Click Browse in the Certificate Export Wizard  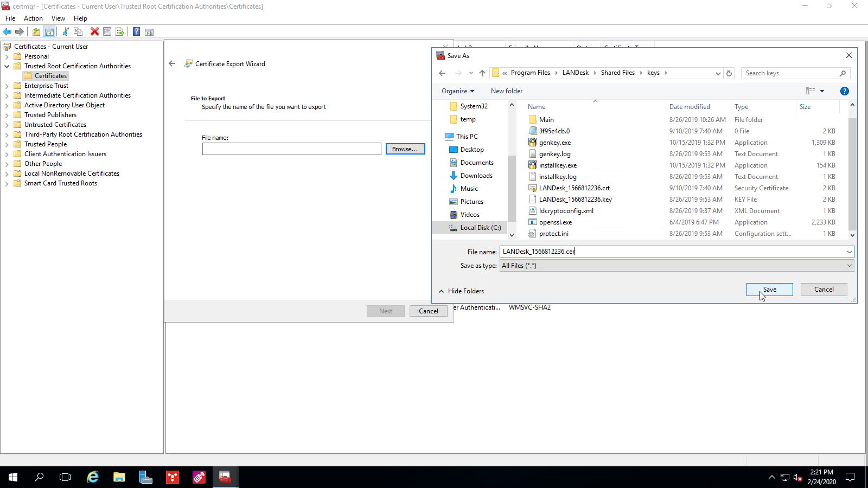[405, 149]
